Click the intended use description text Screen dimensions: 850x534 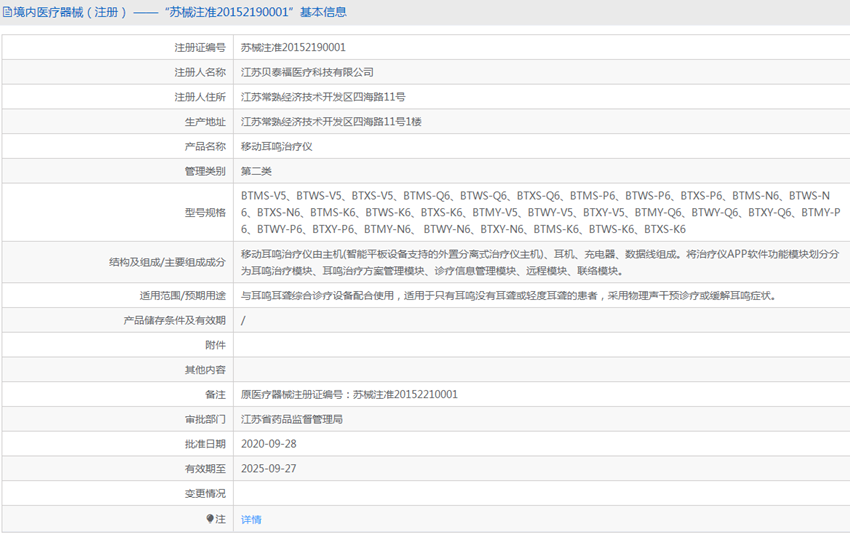508,296
